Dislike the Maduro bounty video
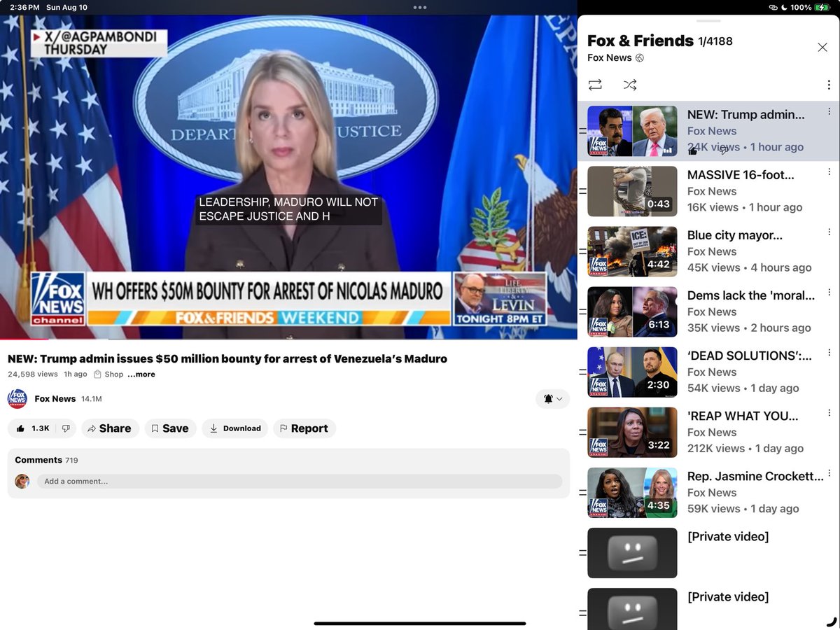This screenshot has height=630, width=840. (66, 428)
